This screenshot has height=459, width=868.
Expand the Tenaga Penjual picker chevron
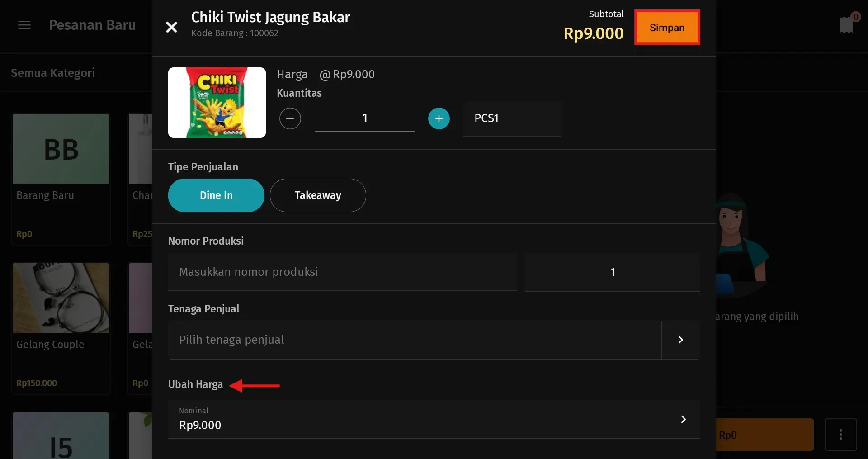click(x=680, y=340)
